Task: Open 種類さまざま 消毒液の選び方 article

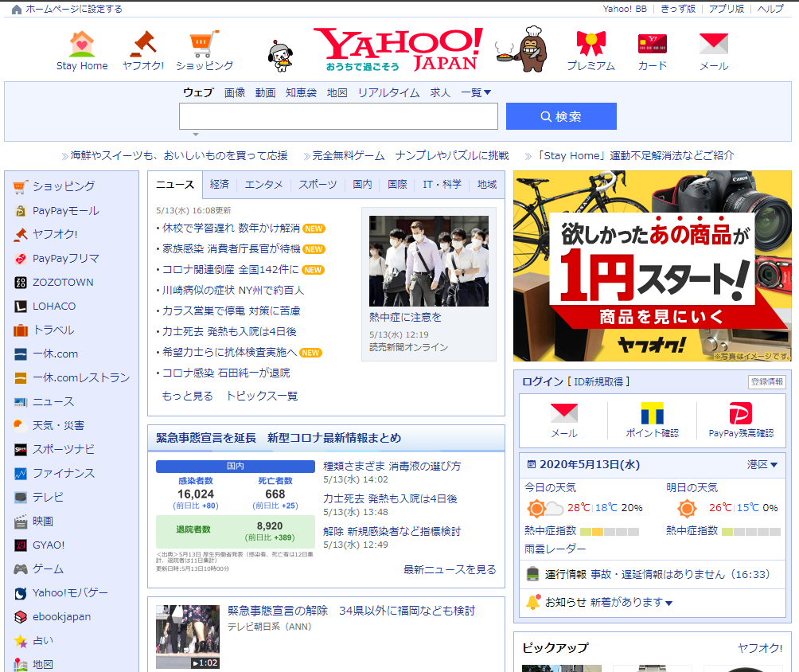Action: pyautogui.click(x=392, y=466)
